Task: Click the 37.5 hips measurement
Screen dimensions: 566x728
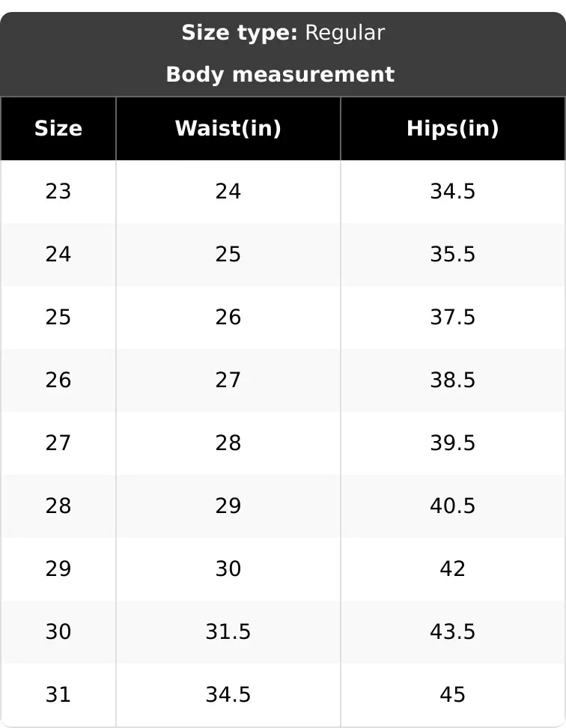Action: [453, 318]
